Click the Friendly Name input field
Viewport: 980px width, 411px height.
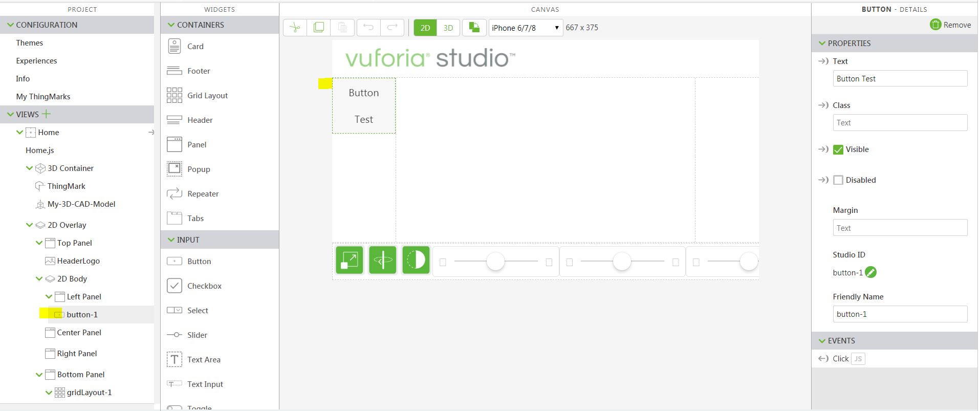900,314
